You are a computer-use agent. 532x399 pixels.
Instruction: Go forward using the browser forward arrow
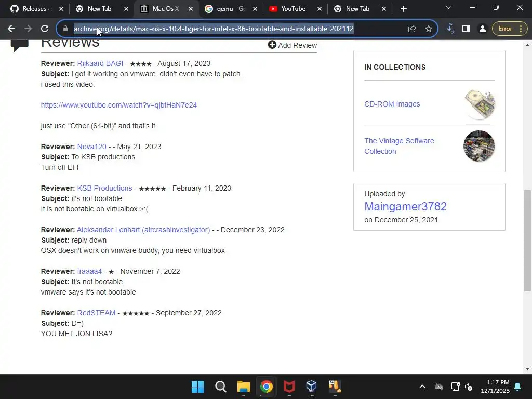(28, 29)
